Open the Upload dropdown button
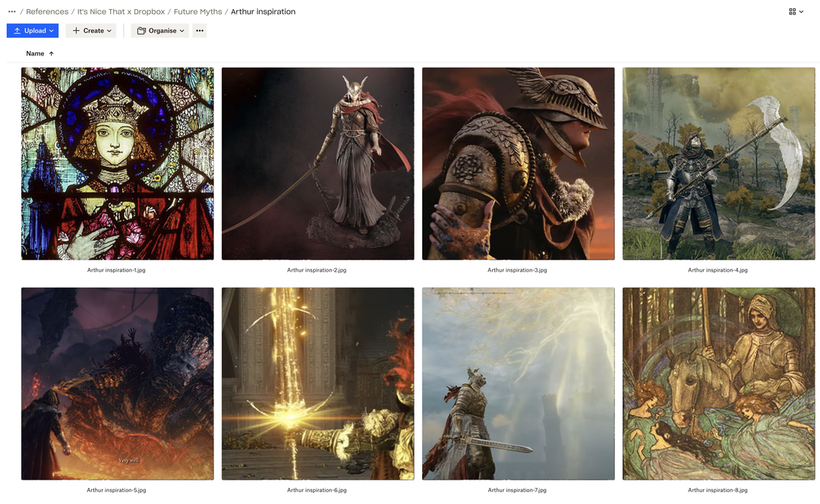Viewport: 820px width, 504px height. point(33,31)
